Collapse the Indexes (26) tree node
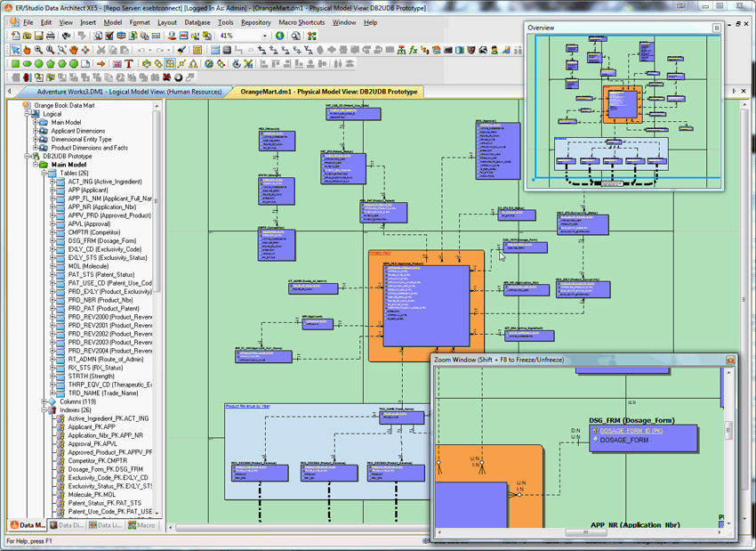 click(x=44, y=410)
